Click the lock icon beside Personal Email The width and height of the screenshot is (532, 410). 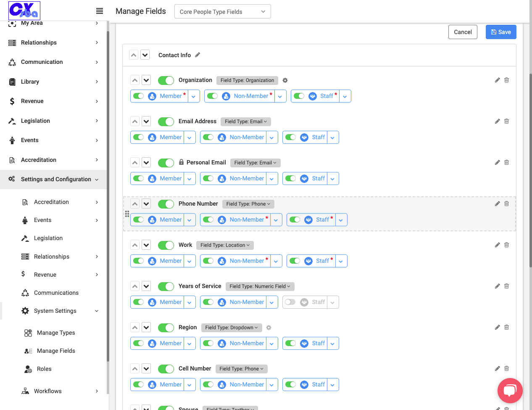181,162
